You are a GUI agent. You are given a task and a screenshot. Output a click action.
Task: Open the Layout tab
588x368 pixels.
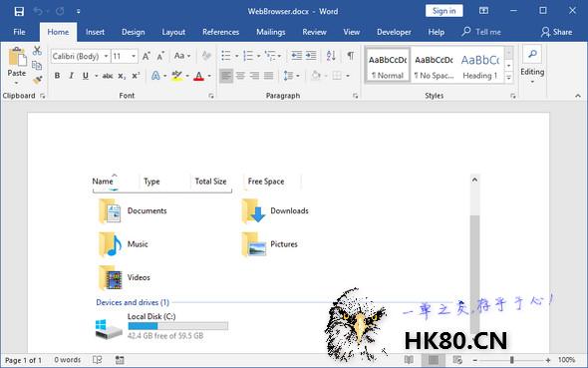(x=173, y=32)
